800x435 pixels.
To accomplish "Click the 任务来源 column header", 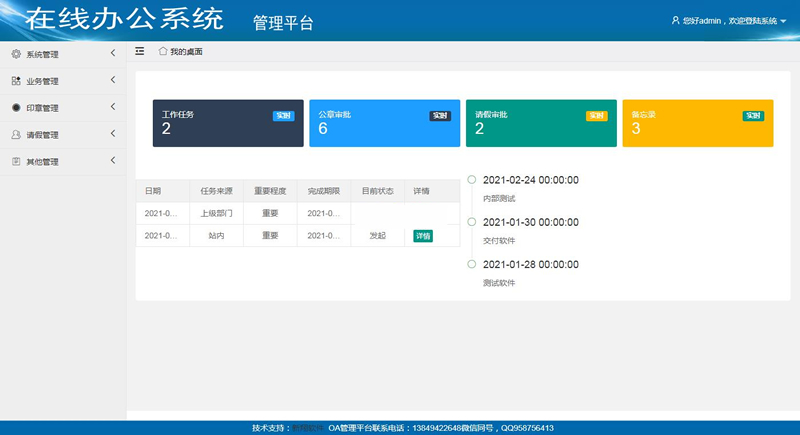I will 216,190.
